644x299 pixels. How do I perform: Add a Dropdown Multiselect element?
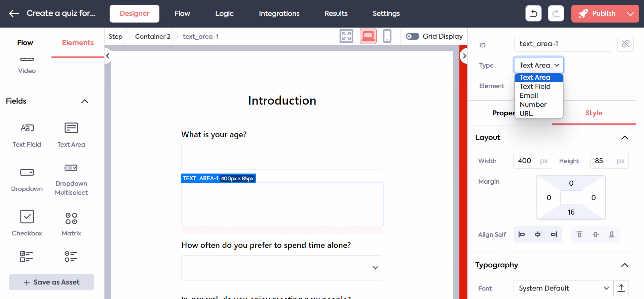pos(71,180)
